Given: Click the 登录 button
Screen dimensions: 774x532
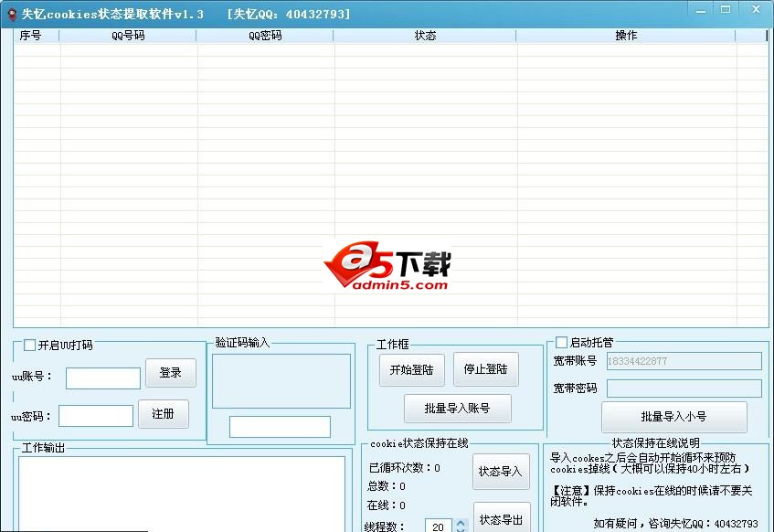Looking at the screenshot, I should pos(171,373).
